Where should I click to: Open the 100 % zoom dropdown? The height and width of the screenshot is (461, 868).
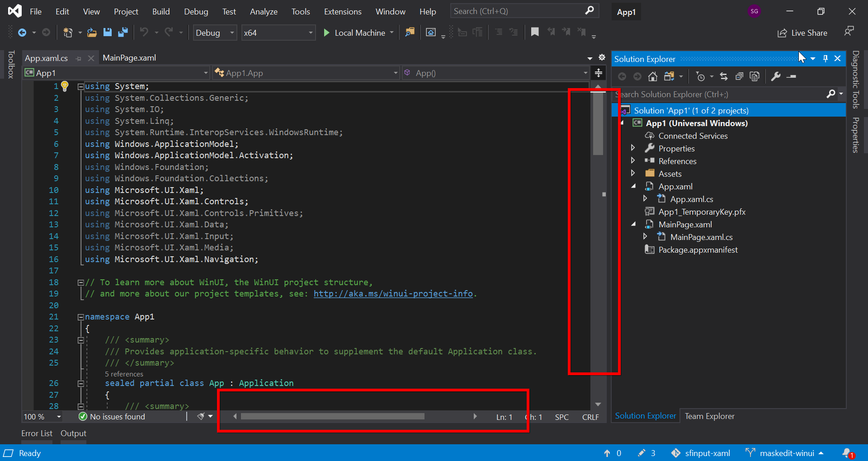click(x=42, y=417)
